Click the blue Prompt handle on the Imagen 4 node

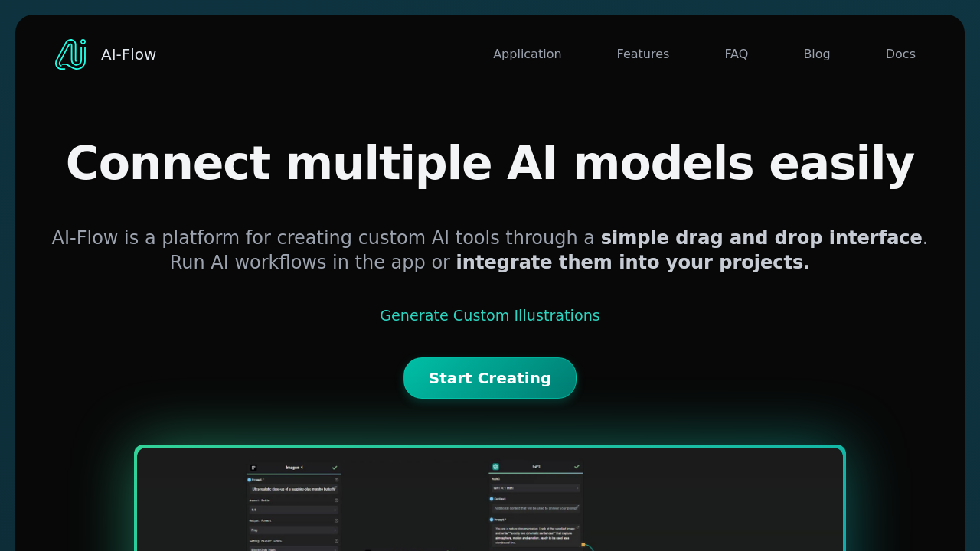coord(249,480)
